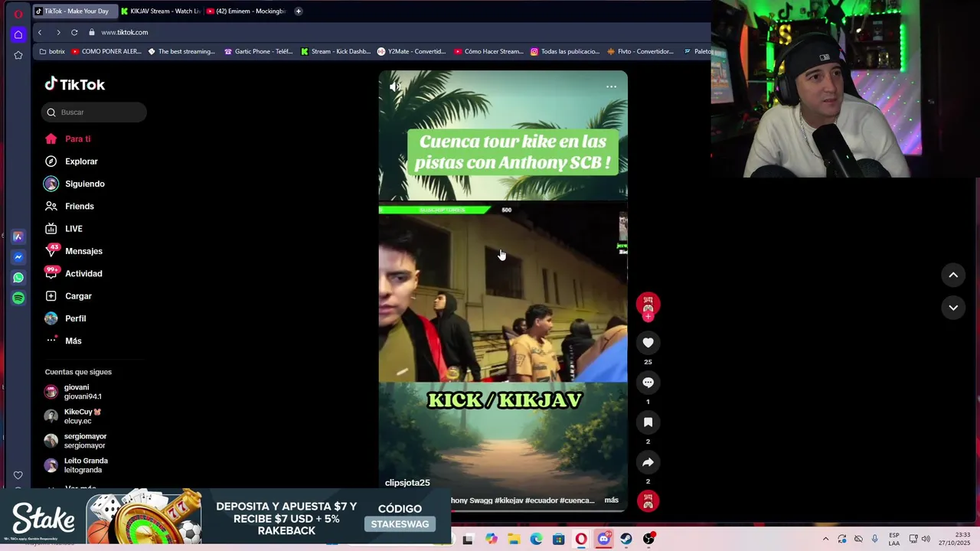Open a new browser tab
The width and height of the screenshot is (980, 551).
(x=299, y=11)
